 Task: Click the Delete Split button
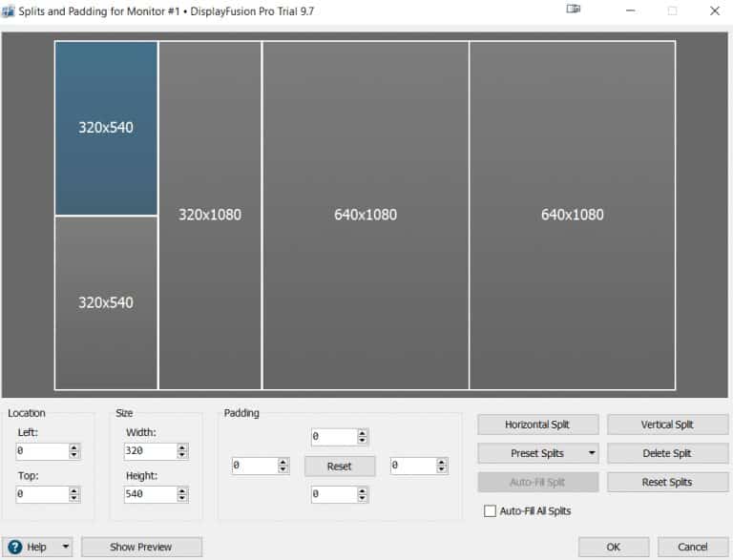pyautogui.click(x=667, y=453)
